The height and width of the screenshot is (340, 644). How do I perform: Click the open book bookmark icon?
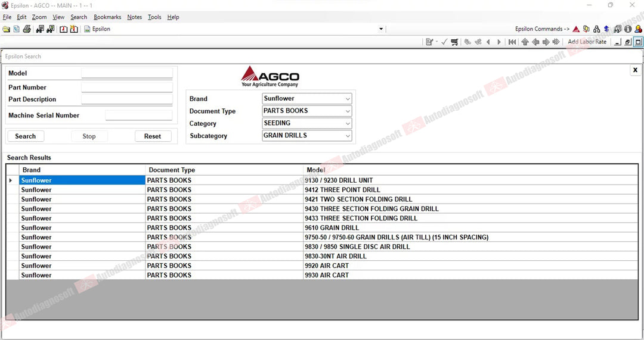click(63, 29)
